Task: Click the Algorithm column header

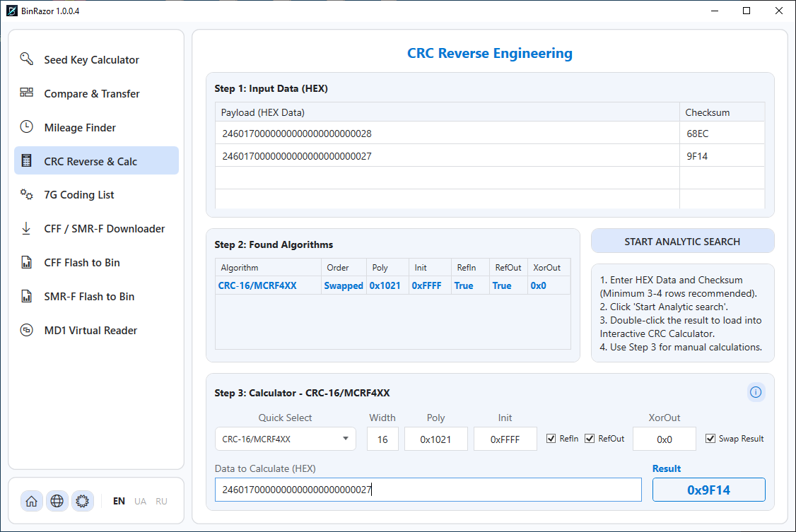Action: coord(268,267)
